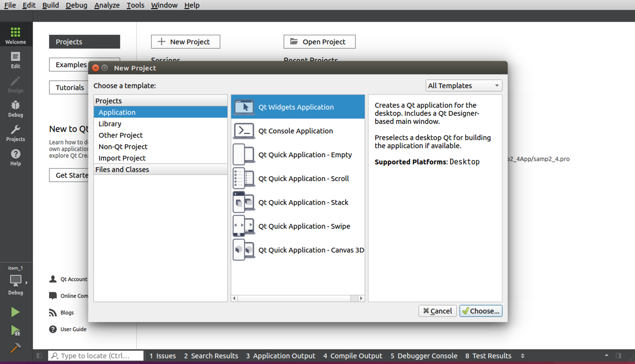635x364 pixels.
Task: Select Library category
Action: click(161, 124)
